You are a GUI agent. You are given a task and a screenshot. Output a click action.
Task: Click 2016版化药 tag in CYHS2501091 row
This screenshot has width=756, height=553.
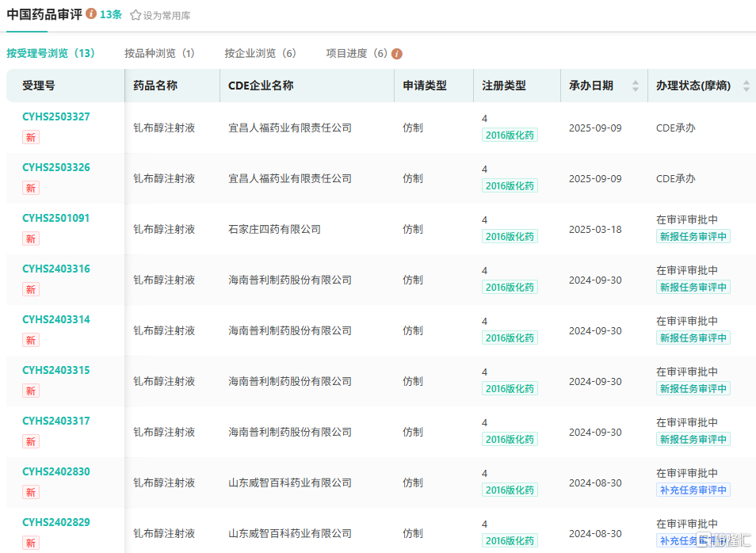tap(510, 236)
